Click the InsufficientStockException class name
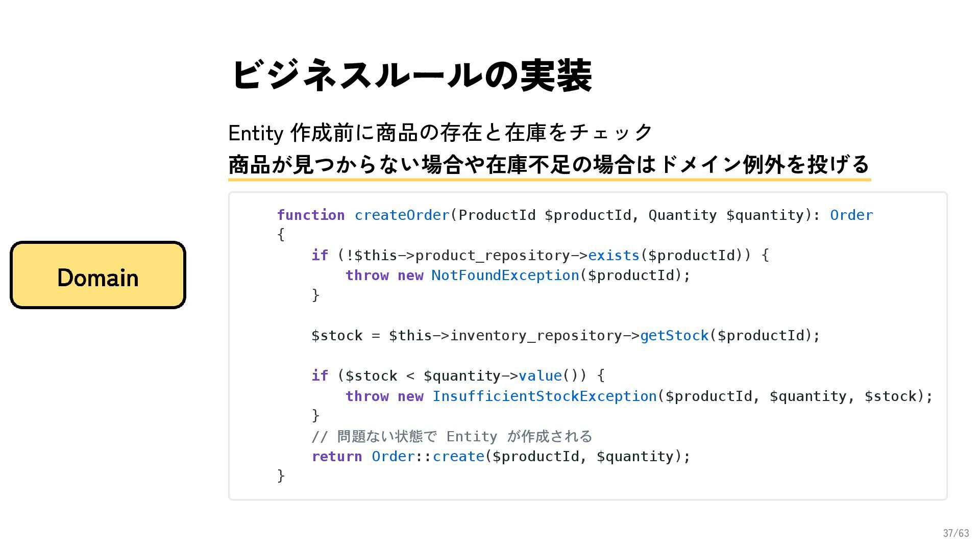This screenshot has height=551, width=980. coord(544,396)
